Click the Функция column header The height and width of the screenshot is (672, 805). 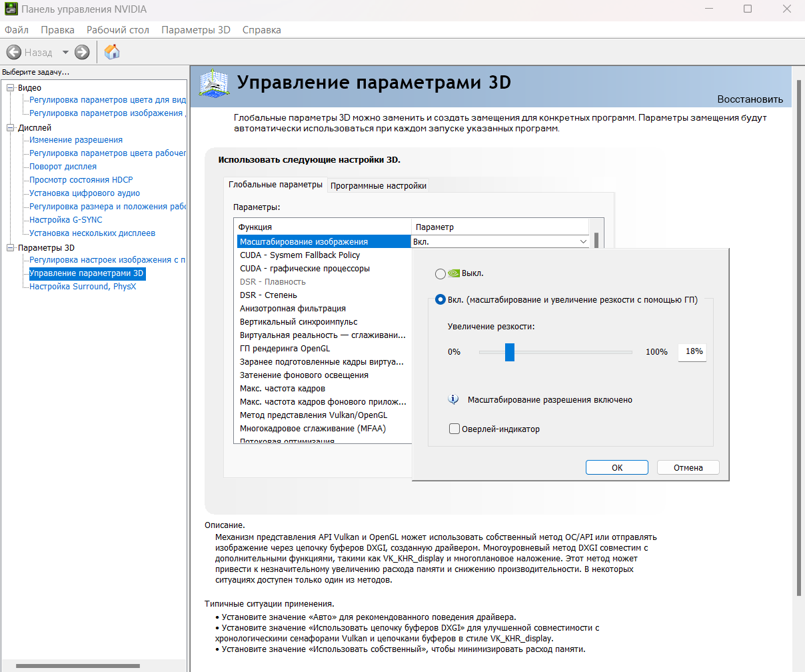323,227
